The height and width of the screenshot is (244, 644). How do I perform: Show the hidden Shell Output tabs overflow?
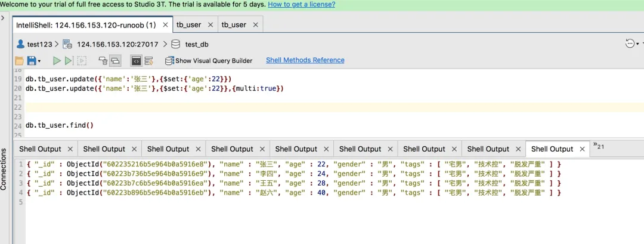click(599, 146)
